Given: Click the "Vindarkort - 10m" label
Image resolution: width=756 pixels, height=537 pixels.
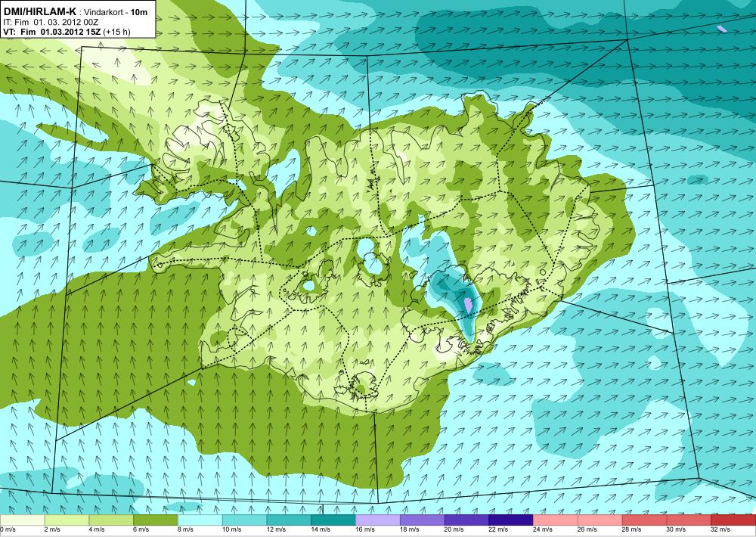Looking at the screenshot, I should point(116,13).
